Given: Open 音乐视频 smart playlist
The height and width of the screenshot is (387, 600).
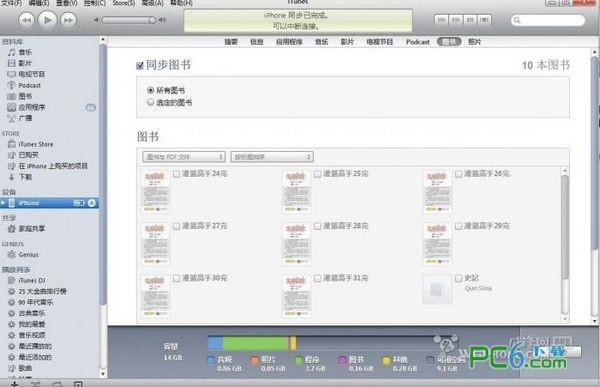Looking at the screenshot, I should pos(32,335).
